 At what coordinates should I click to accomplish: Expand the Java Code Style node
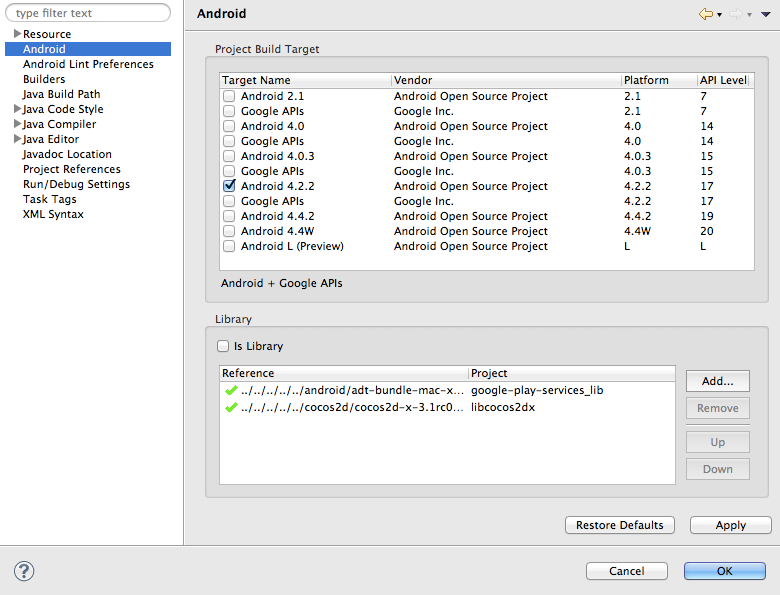(17, 109)
